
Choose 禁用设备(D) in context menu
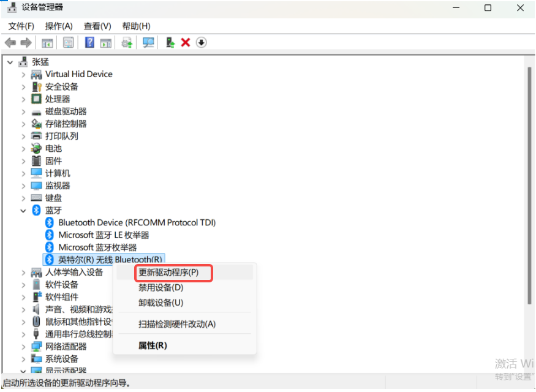(160, 287)
